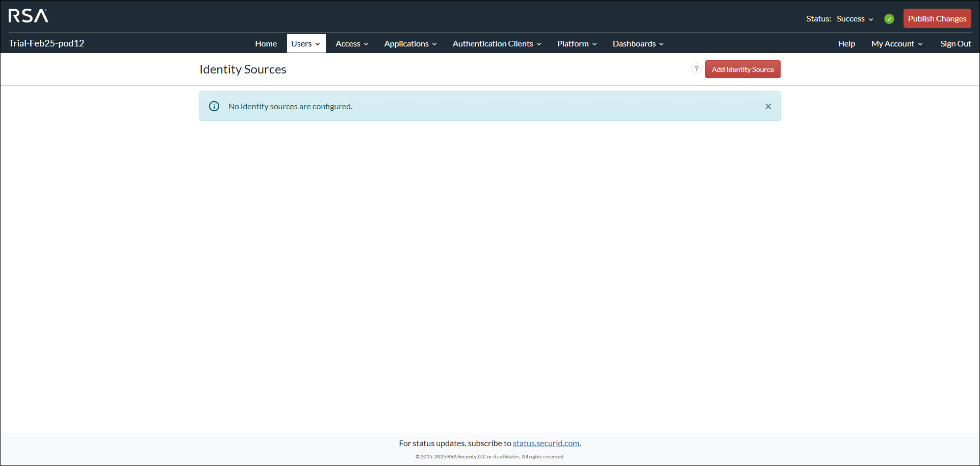
Task: Click the Trial-Feb25-pod12 tenant name
Action: tap(46, 43)
